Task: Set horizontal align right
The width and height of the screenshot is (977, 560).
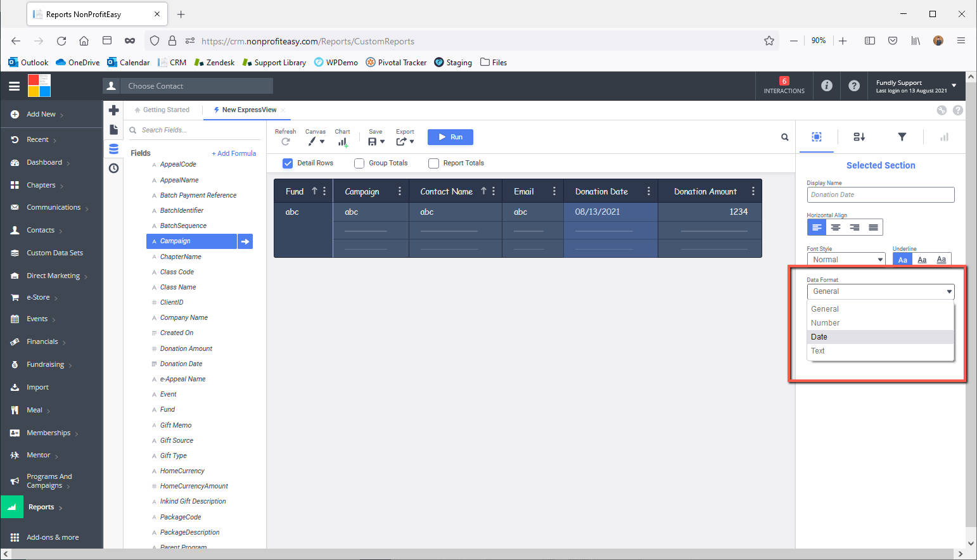Action: pos(855,227)
